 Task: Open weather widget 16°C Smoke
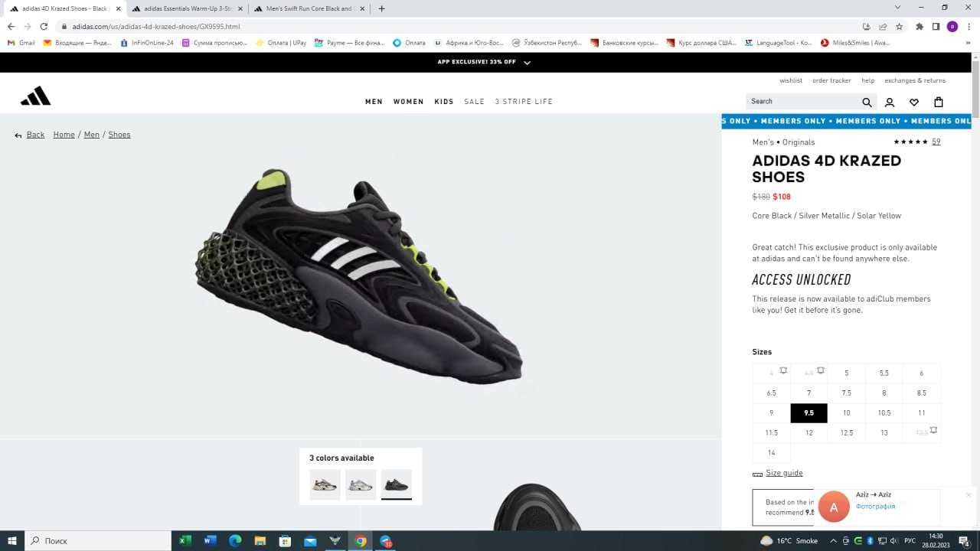point(789,540)
